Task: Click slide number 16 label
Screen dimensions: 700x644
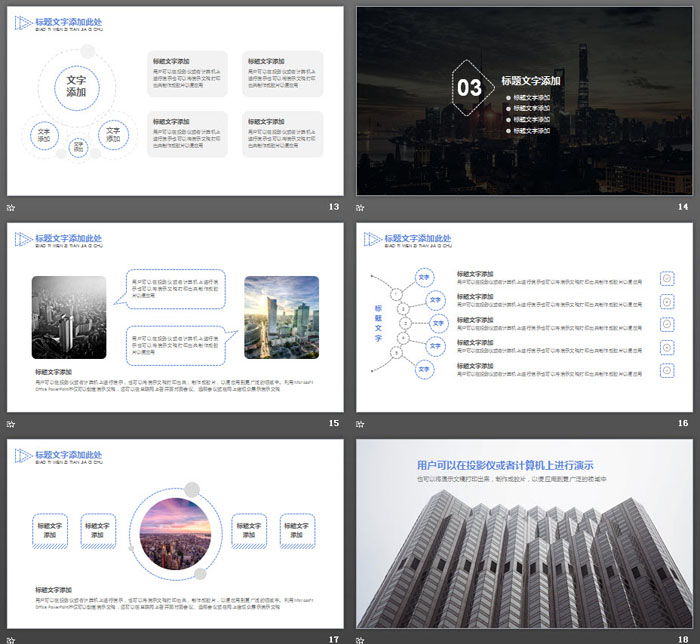Action: tap(683, 423)
